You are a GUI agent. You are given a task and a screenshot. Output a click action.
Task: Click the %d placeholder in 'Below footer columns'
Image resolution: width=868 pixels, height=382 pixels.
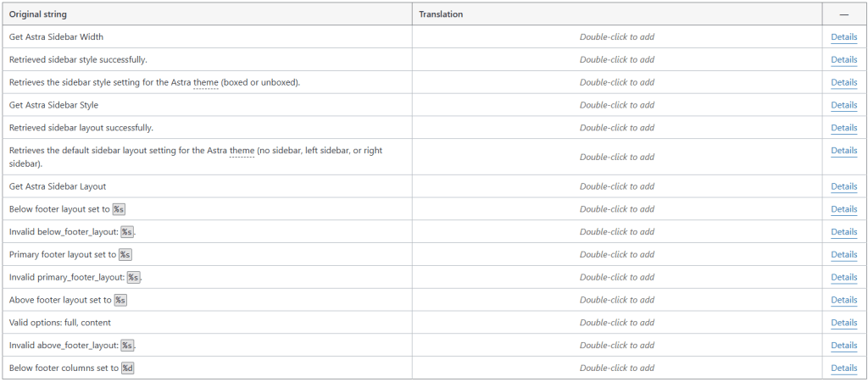[127, 368]
